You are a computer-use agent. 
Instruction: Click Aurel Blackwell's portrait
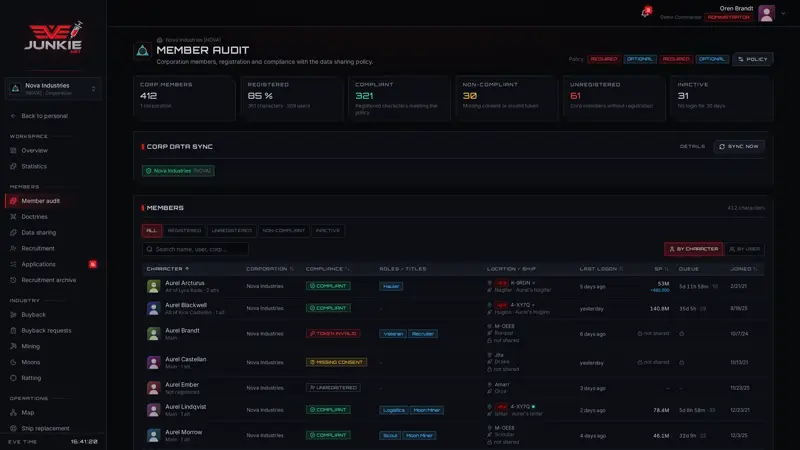(154, 308)
